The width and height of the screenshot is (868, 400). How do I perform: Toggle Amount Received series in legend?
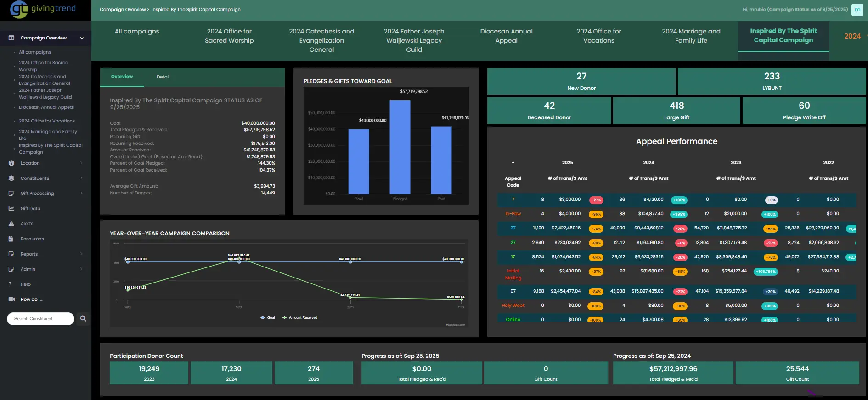300,317
